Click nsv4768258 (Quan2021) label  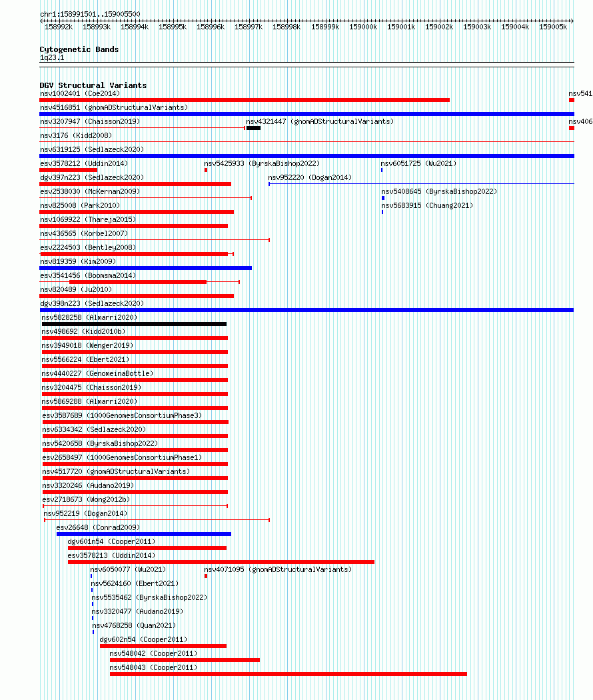(134, 625)
